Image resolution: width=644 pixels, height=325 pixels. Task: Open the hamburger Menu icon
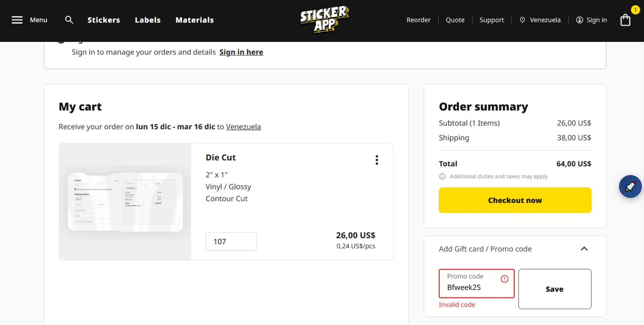click(17, 20)
